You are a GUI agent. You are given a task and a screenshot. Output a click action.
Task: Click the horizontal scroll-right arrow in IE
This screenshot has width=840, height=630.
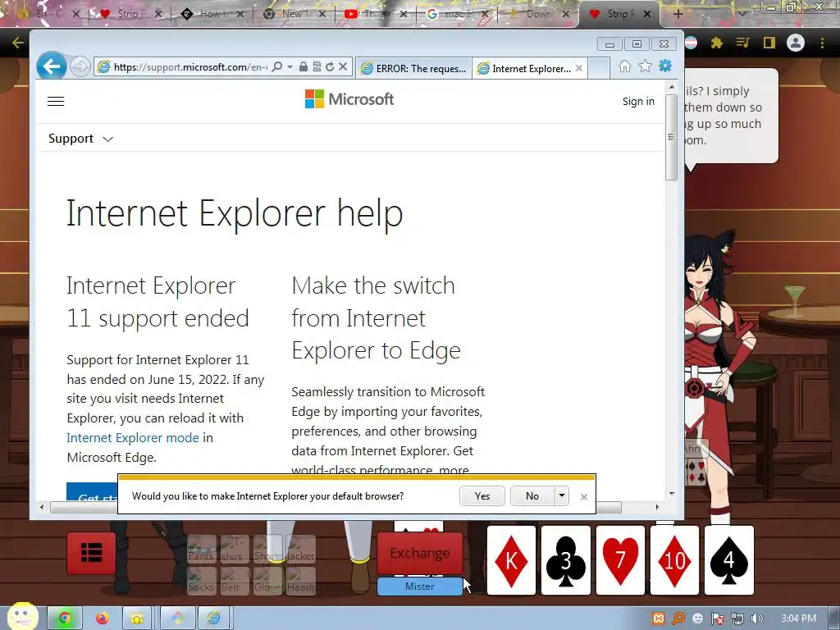click(x=658, y=507)
